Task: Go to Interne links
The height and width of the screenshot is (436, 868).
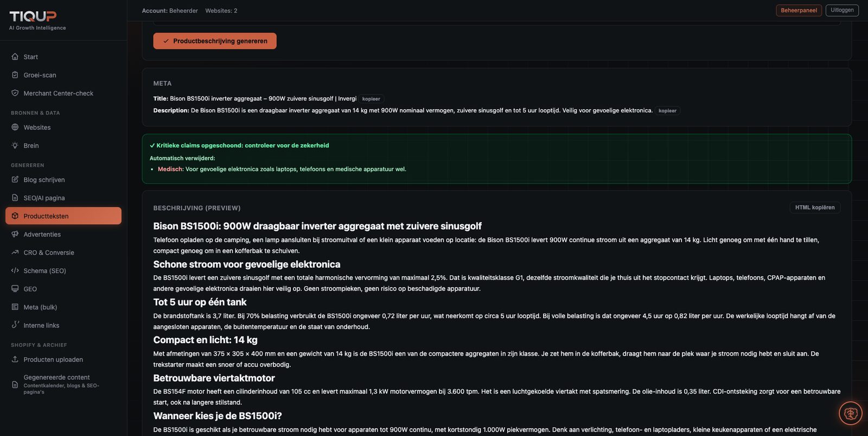Action: click(x=63, y=325)
